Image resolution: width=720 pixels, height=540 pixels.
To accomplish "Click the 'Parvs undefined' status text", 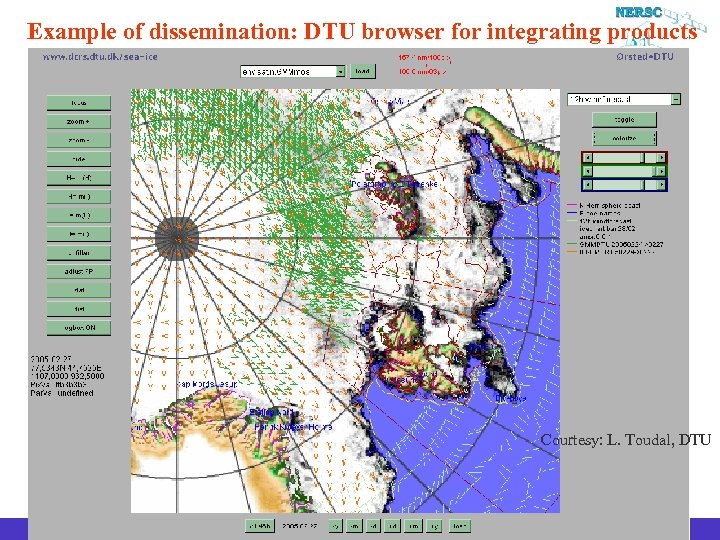I will point(62,394).
